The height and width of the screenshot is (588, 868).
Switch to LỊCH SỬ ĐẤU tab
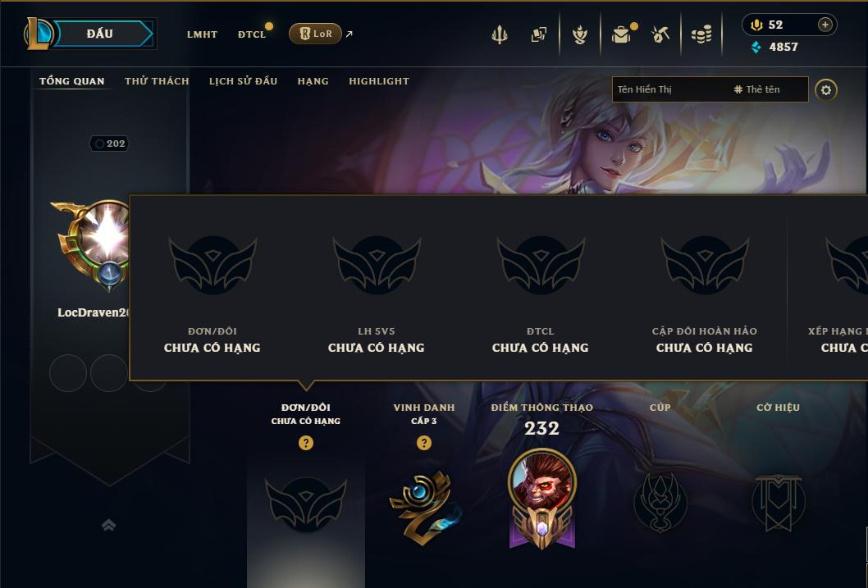[243, 80]
